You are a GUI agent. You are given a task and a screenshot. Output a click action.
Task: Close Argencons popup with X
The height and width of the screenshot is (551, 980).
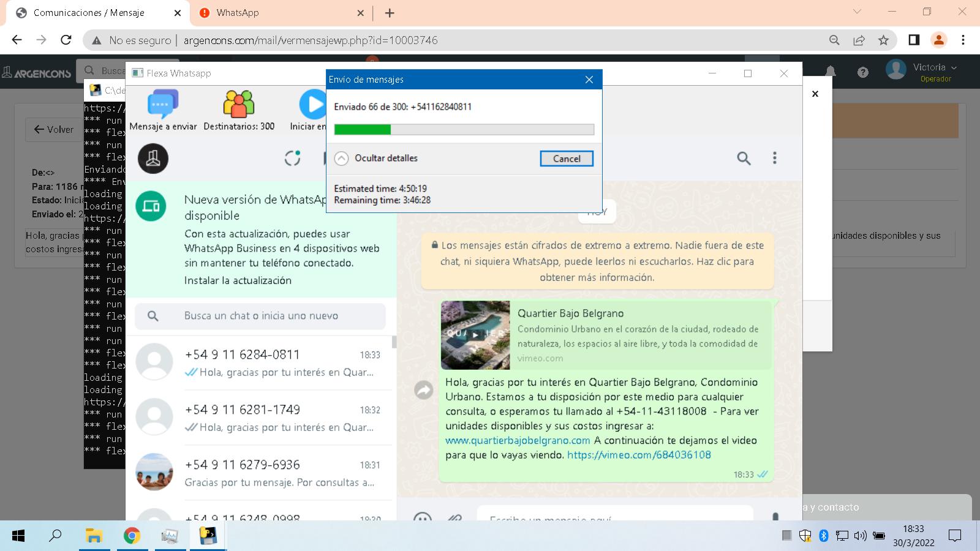coord(815,94)
